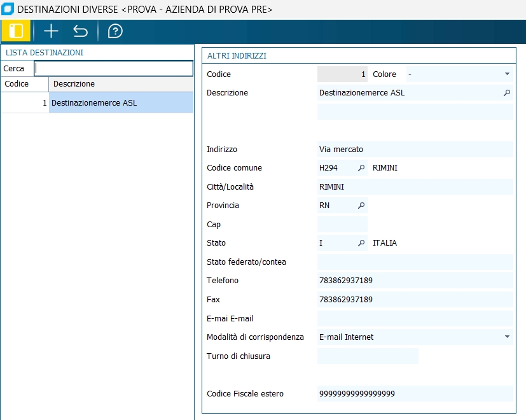Click the Codice Fiscale estero field

coord(415,394)
